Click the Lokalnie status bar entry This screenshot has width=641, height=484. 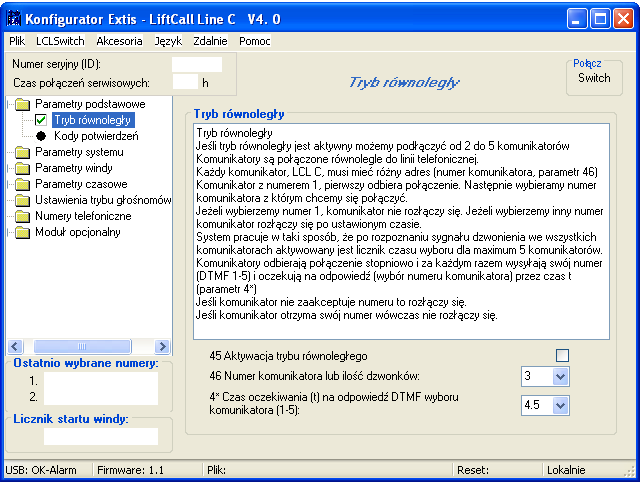(566, 470)
